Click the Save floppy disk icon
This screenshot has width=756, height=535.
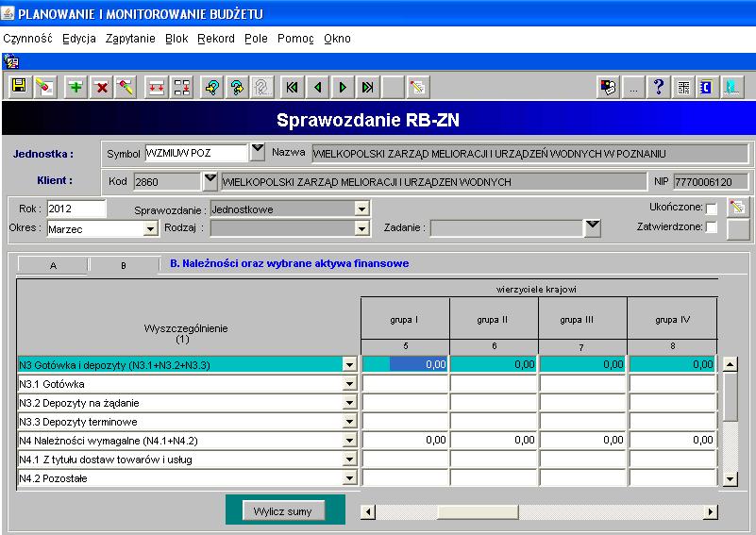(19, 87)
